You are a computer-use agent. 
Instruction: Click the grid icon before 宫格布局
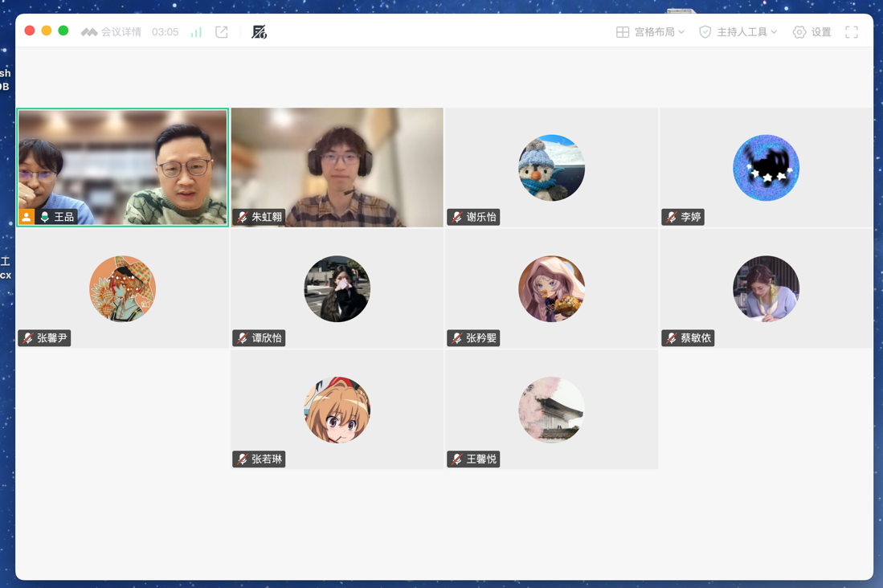pos(621,31)
